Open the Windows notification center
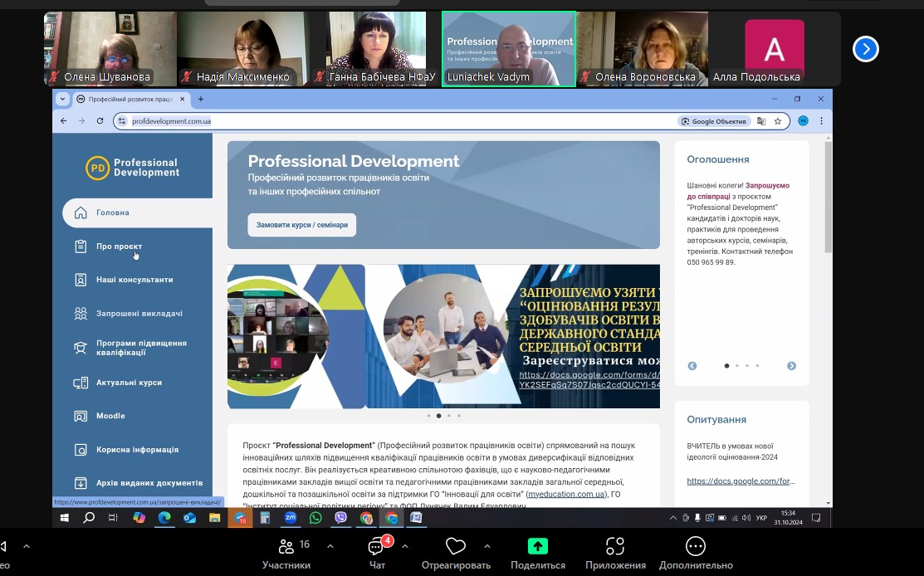The height and width of the screenshot is (576, 924). coord(816,518)
